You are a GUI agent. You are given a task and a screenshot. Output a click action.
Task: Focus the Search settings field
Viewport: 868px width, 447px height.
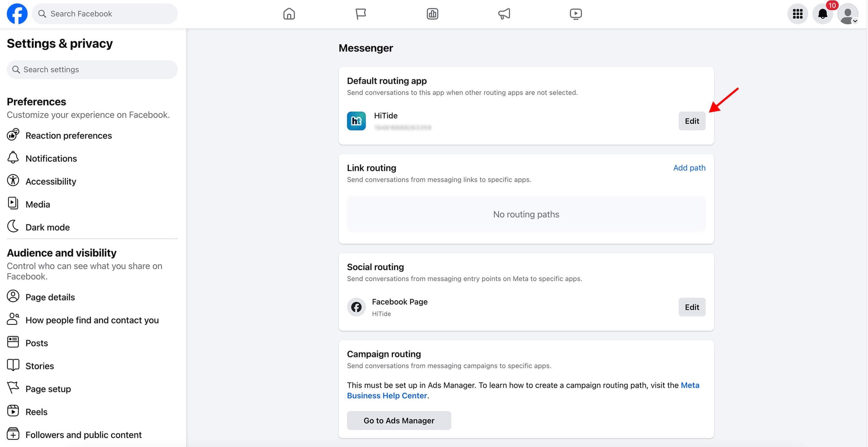coord(92,70)
